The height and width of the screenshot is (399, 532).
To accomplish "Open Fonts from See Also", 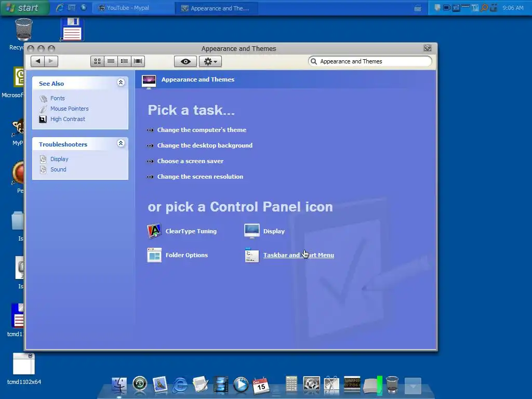I will [57, 98].
